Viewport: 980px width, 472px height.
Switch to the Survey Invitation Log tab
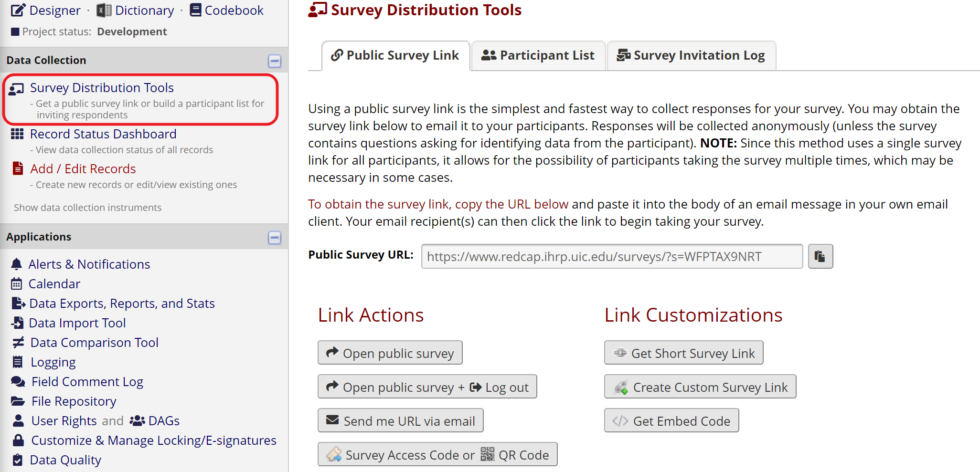click(691, 55)
